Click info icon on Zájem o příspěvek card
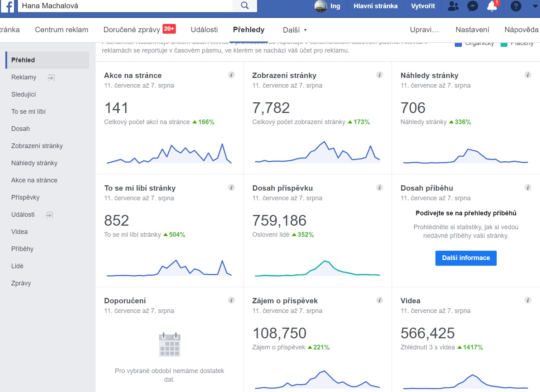540x392 pixels. pos(380,300)
